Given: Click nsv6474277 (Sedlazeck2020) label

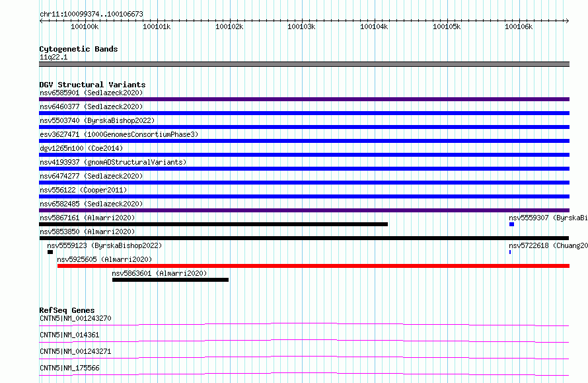Looking at the screenshot, I should 91,176.
